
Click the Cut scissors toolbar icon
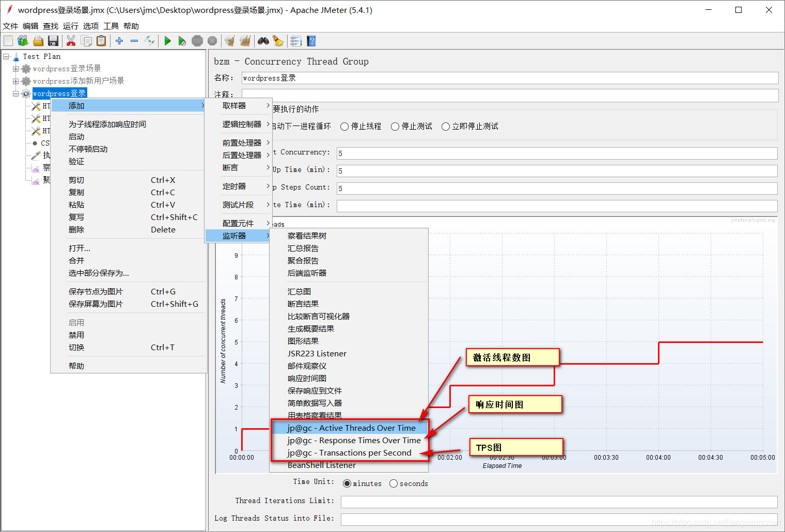pyautogui.click(x=71, y=41)
